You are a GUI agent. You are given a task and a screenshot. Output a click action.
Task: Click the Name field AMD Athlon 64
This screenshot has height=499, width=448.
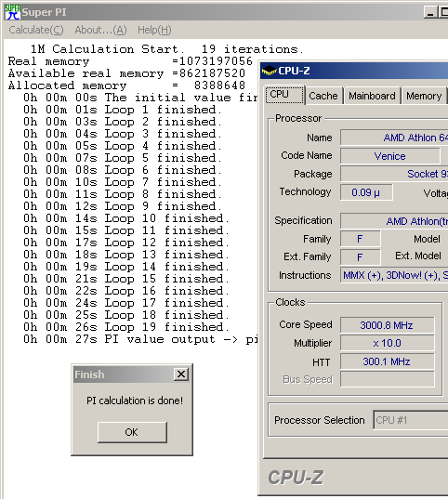pos(394,138)
